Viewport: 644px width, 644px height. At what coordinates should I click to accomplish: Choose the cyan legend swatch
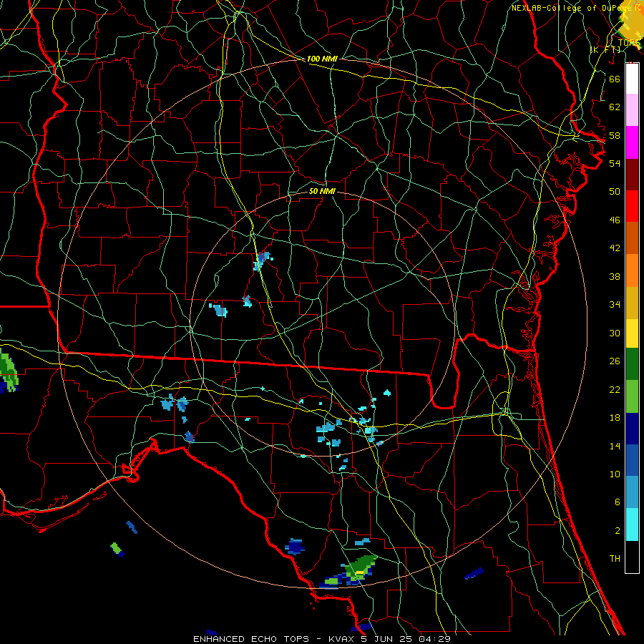coord(632,525)
